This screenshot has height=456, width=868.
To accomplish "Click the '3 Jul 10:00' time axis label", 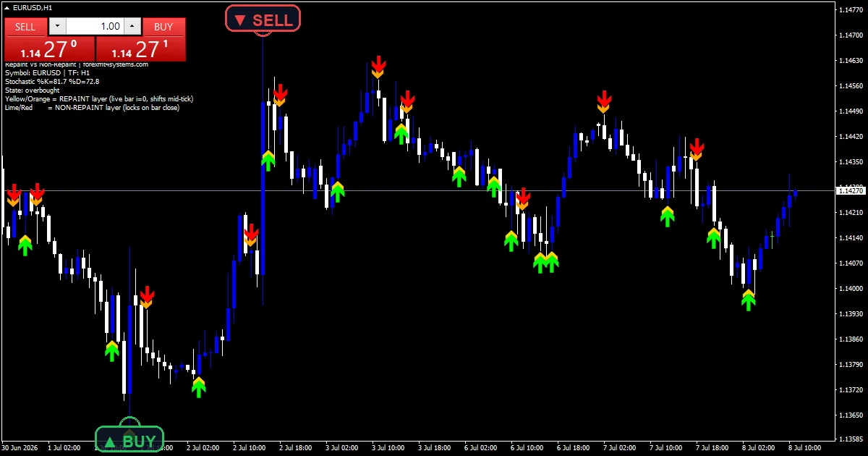I will point(389,448).
